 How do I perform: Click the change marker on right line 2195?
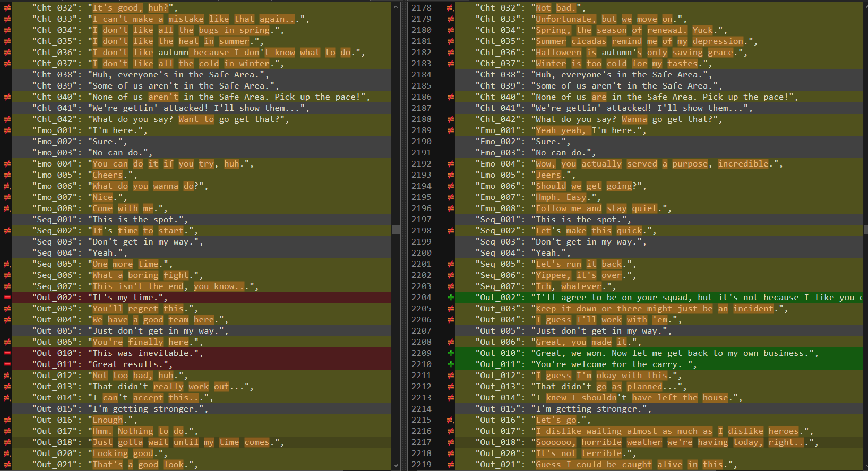click(x=450, y=197)
